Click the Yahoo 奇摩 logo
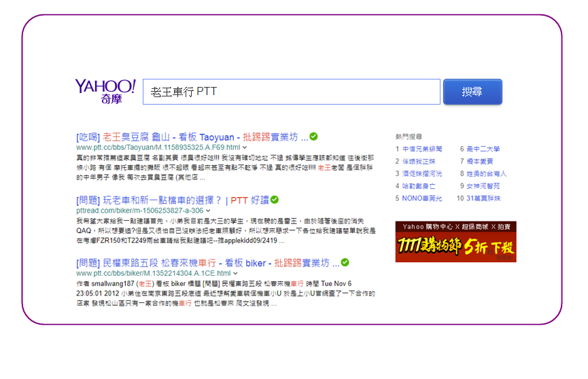The image size is (588, 379). [x=105, y=91]
